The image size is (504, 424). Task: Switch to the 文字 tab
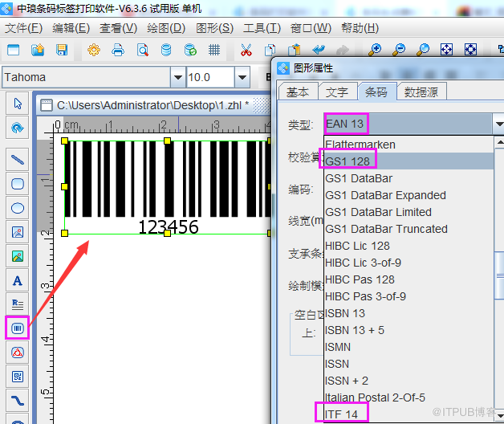point(337,92)
